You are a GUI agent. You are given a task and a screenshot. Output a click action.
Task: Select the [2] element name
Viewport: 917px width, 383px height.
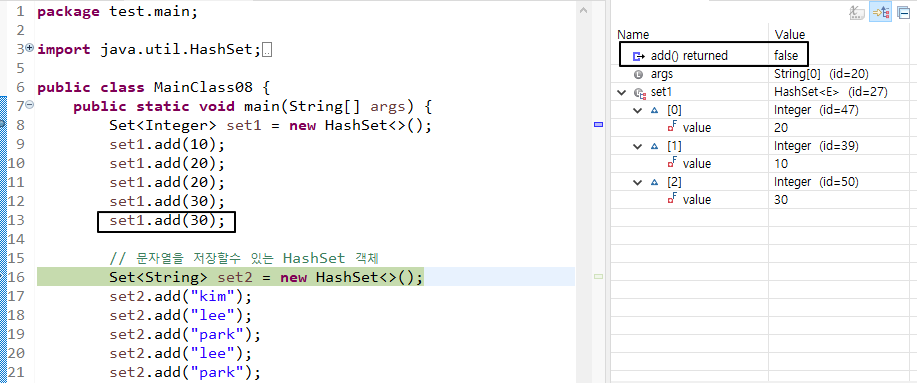coord(674,182)
